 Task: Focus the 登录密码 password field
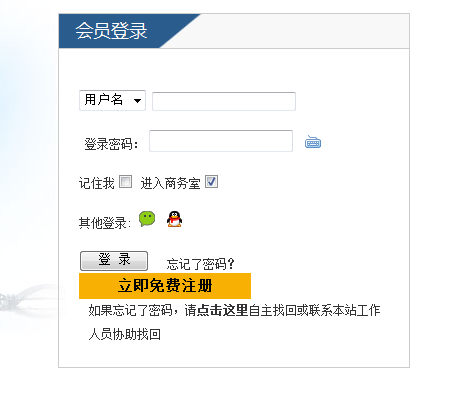[x=221, y=141]
